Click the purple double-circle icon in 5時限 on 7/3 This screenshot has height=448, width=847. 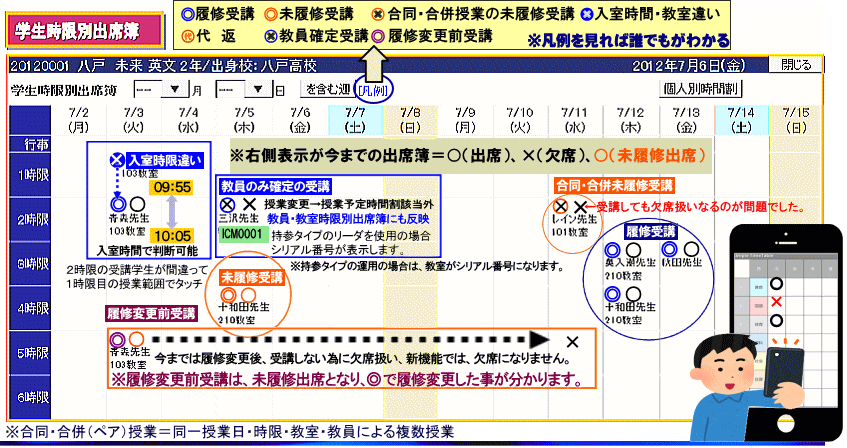point(117,340)
